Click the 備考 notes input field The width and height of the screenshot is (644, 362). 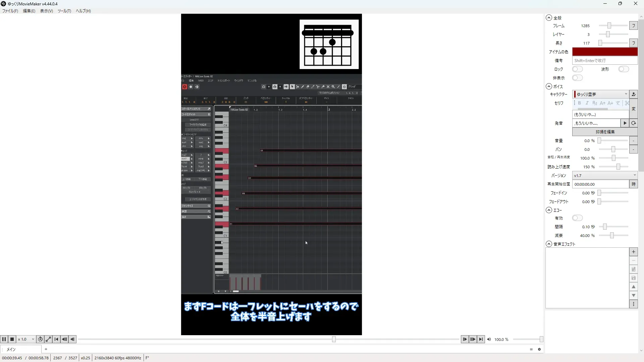pyautogui.click(x=604, y=60)
